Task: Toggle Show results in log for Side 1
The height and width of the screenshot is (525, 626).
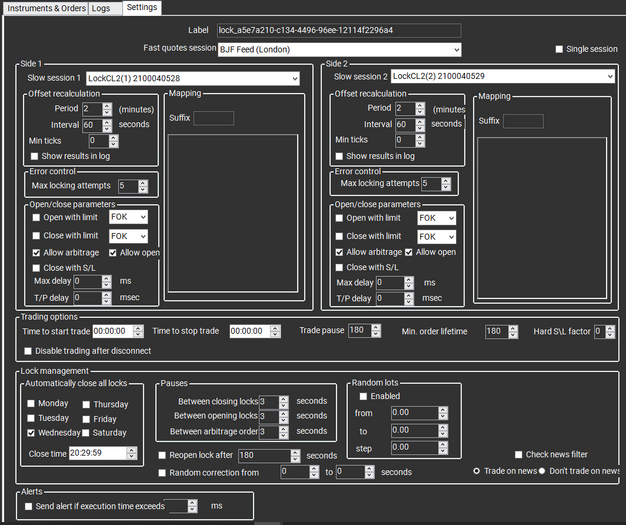Action: pyautogui.click(x=35, y=156)
